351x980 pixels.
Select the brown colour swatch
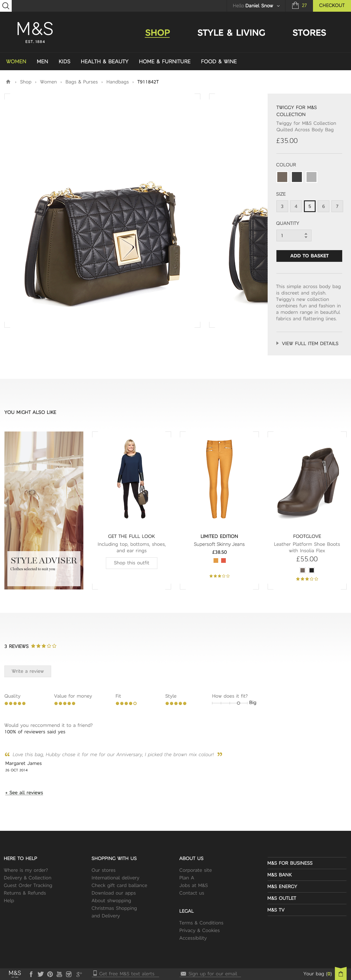pyautogui.click(x=282, y=177)
